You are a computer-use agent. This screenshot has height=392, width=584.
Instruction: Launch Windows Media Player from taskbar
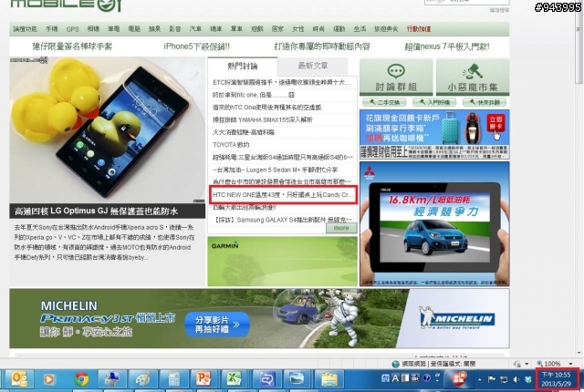click(48, 379)
